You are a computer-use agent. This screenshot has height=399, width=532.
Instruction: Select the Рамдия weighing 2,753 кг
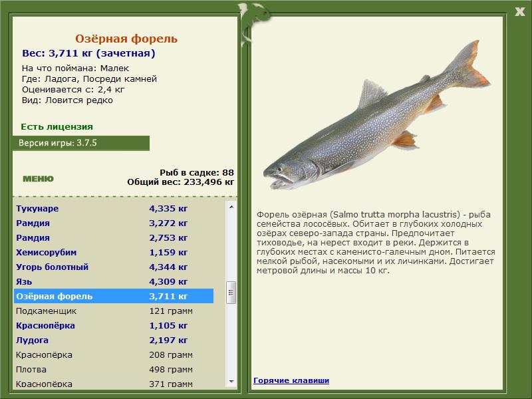(x=113, y=238)
